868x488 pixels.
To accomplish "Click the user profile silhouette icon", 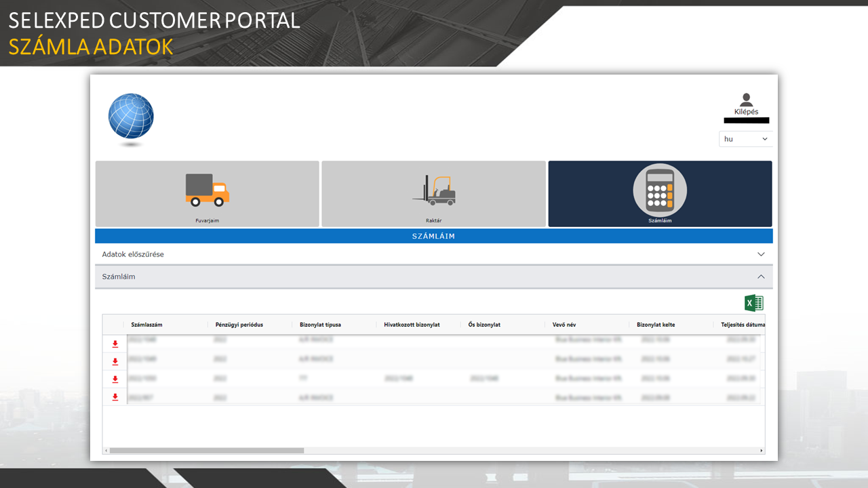I will pos(746,100).
